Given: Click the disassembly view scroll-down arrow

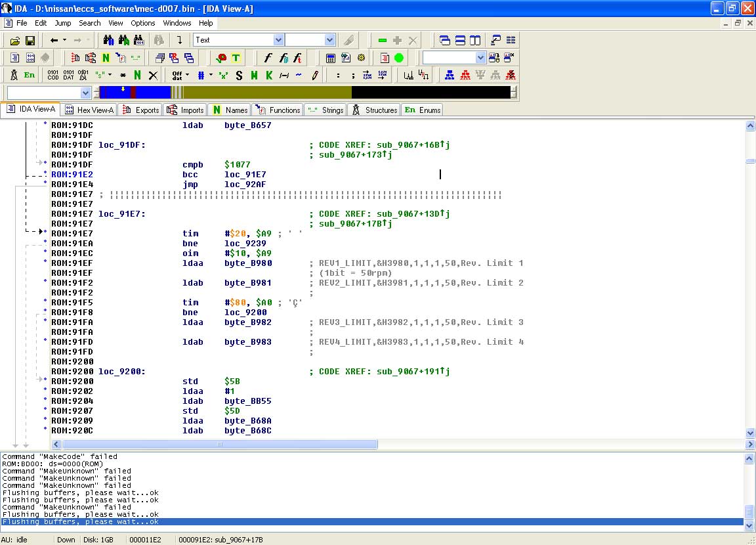Looking at the screenshot, I should click(x=750, y=433).
